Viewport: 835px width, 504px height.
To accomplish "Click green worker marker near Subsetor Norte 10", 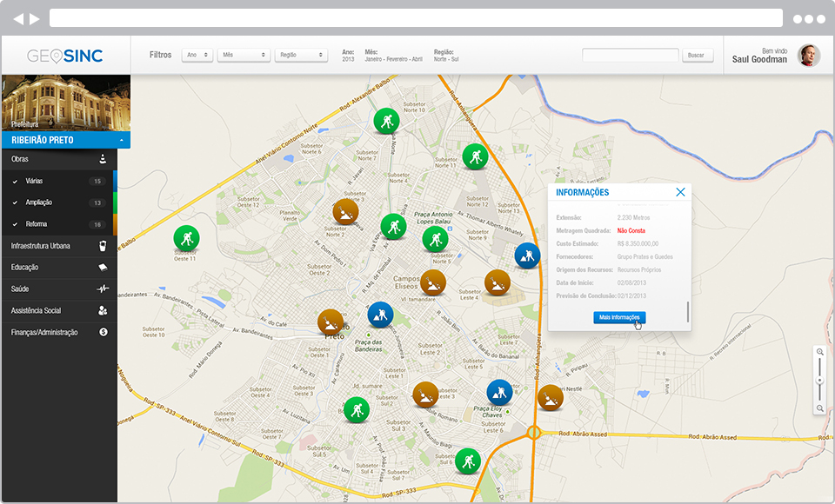I will point(386,122).
